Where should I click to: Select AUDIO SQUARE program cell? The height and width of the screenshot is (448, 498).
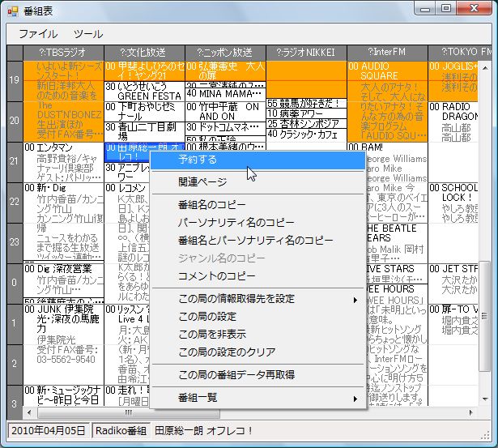pyautogui.click(x=388, y=102)
